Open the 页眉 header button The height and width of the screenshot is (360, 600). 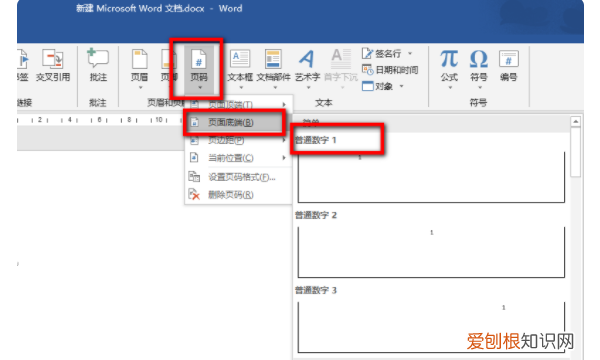(x=139, y=65)
